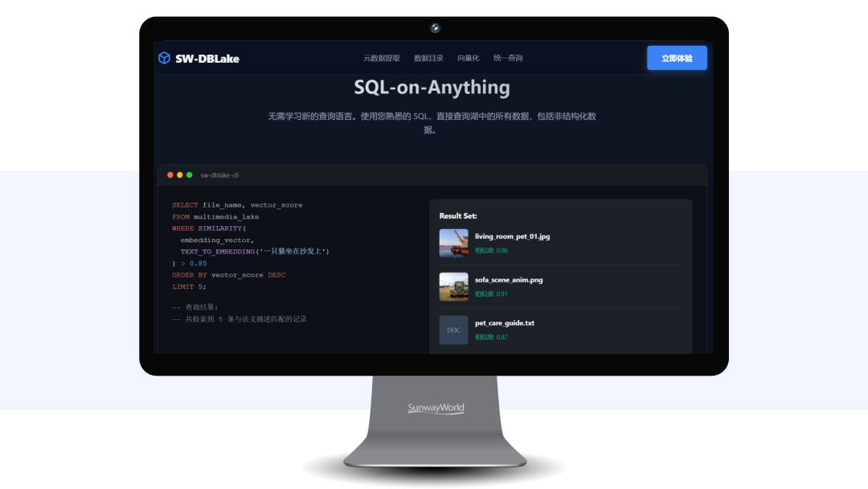Go to 数据目录 in the navigation bar
Viewport: 868px width, 489px height.
click(x=428, y=58)
